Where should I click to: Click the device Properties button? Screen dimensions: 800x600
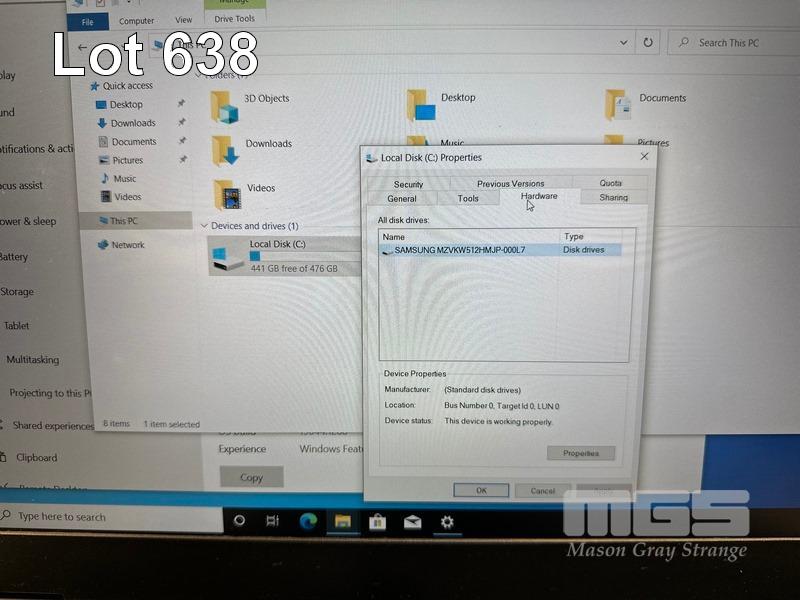click(580, 453)
